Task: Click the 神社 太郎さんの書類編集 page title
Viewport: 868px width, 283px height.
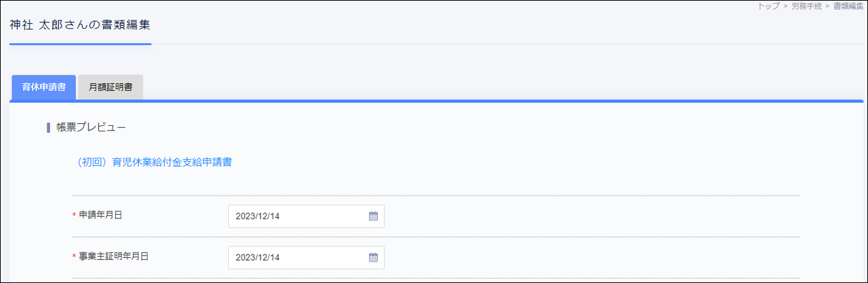Action: tap(80, 25)
